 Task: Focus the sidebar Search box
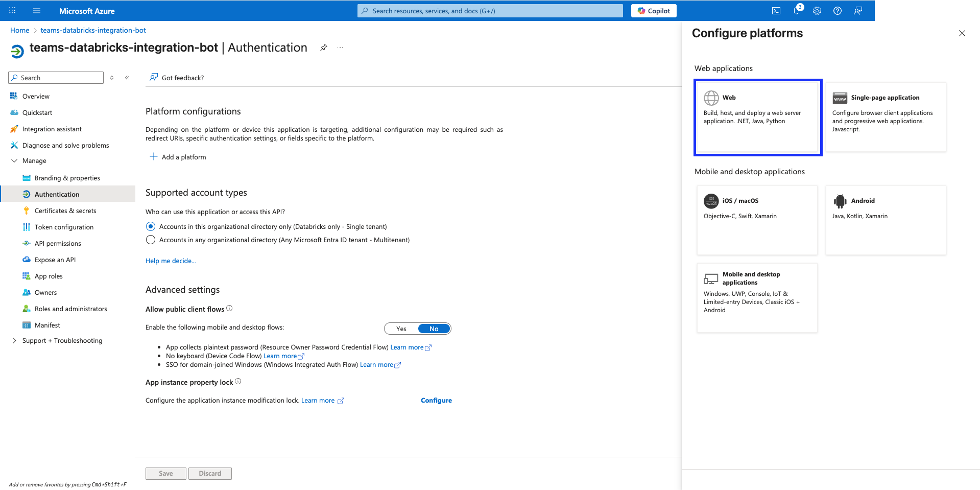(56, 78)
